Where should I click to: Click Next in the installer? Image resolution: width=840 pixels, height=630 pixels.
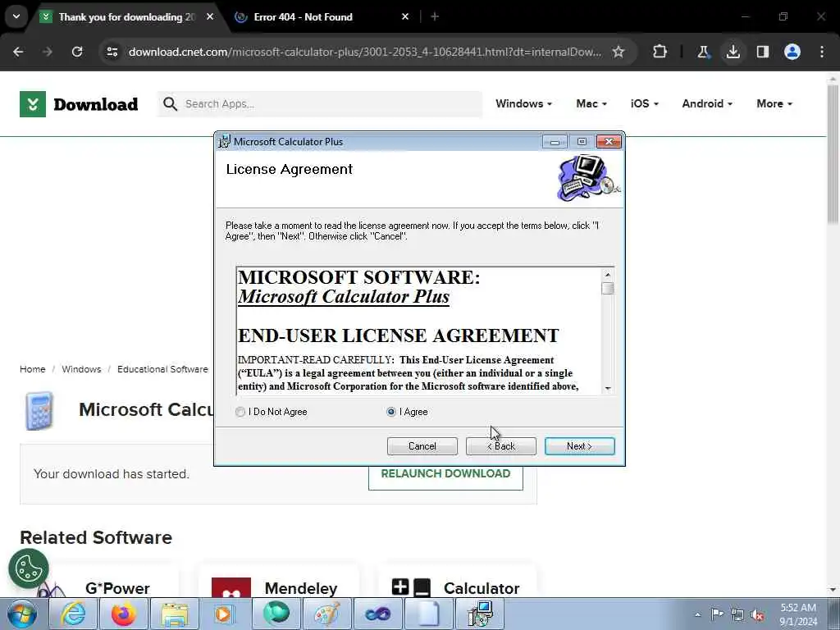[x=580, y=446]
